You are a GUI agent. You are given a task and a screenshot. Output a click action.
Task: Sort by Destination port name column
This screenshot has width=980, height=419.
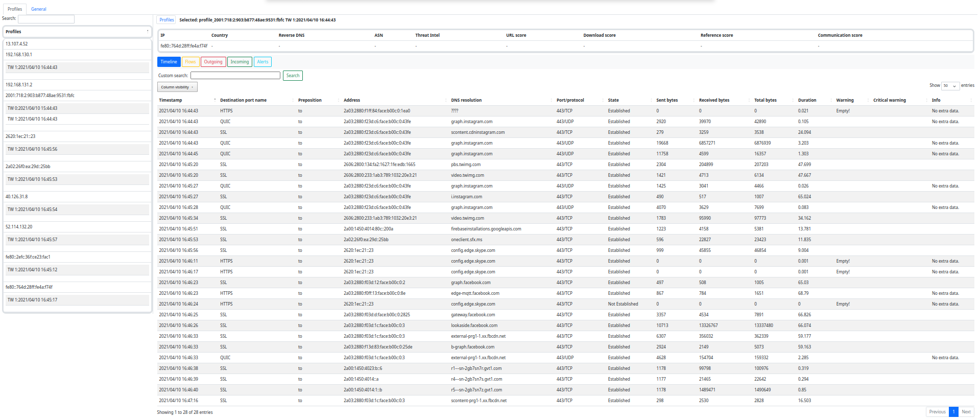point(243,100)
